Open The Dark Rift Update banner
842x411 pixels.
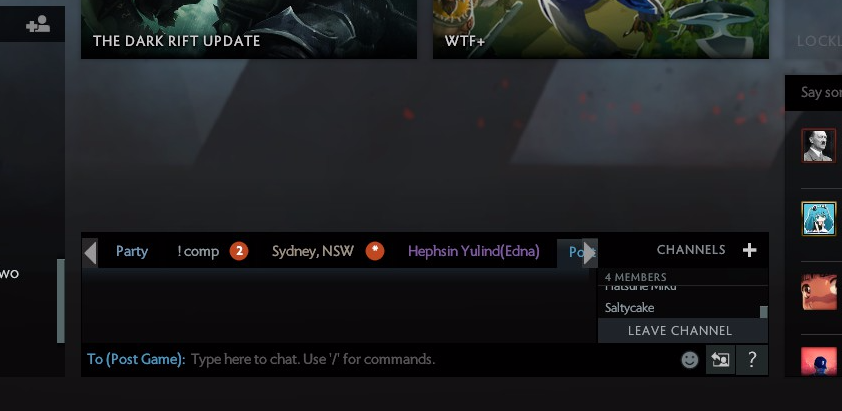click(x=249, y=29)
